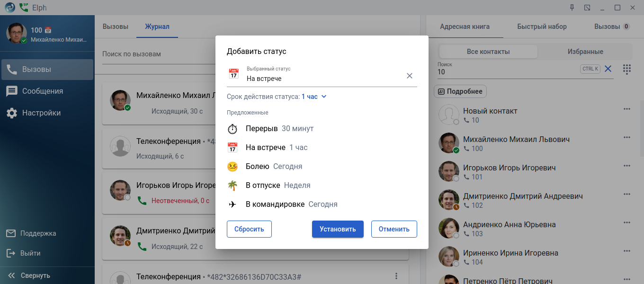Click the SIP phone status icon

(24, 8)
